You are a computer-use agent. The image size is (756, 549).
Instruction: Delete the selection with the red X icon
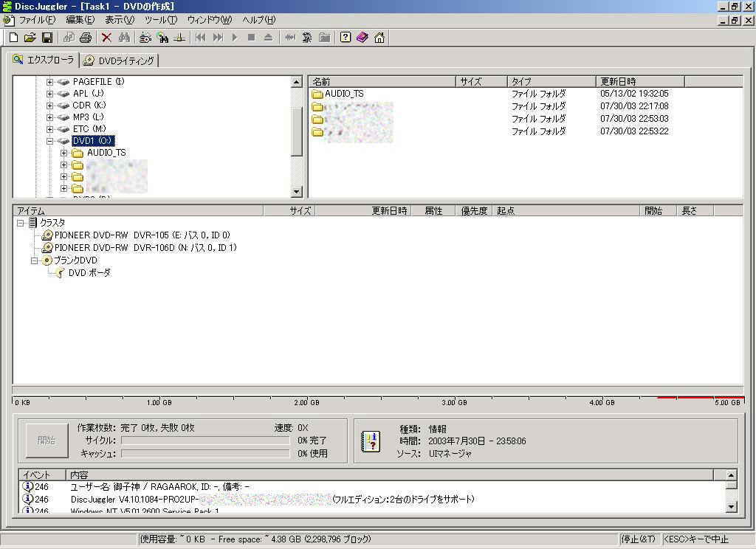tap(106, 38)
